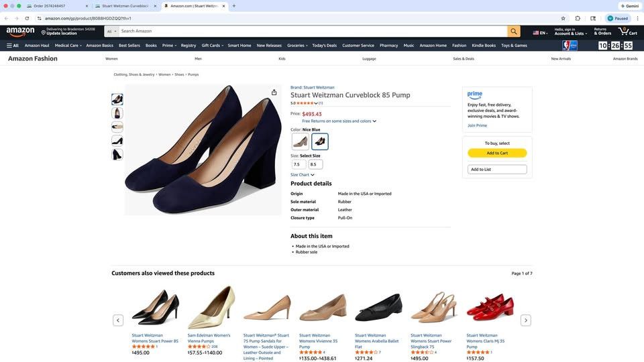Click Shoes breadcrumb link
The width and height of the screenshot is (644, 362).
click(179, 74)
